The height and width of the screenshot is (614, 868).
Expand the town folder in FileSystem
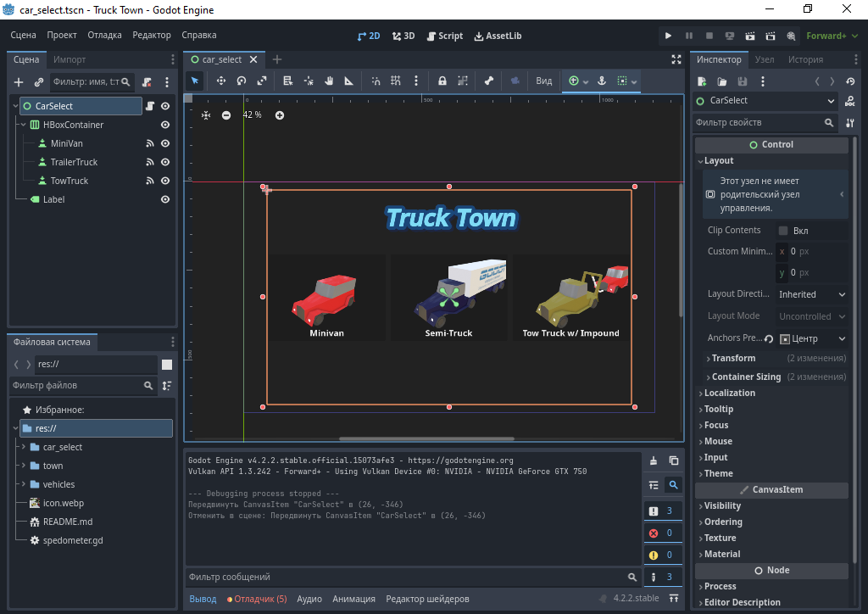pyautogui.click(x=23, y=466)
